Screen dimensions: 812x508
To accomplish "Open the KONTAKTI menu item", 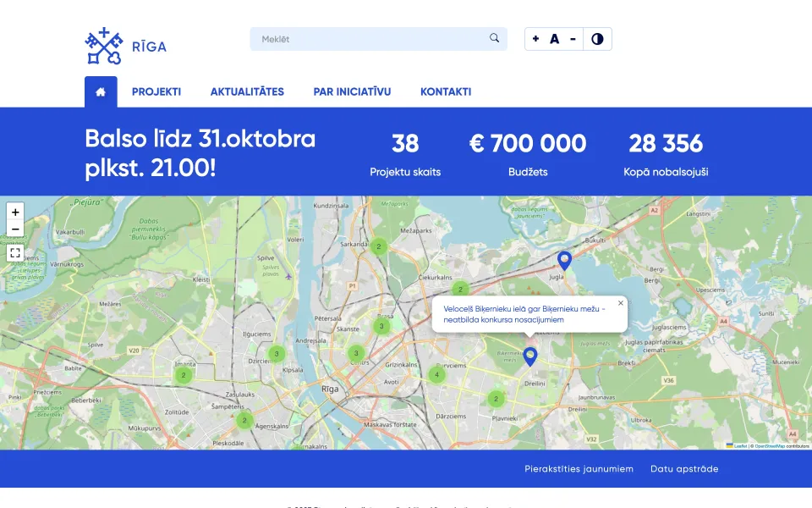I will tap(446, 91).
